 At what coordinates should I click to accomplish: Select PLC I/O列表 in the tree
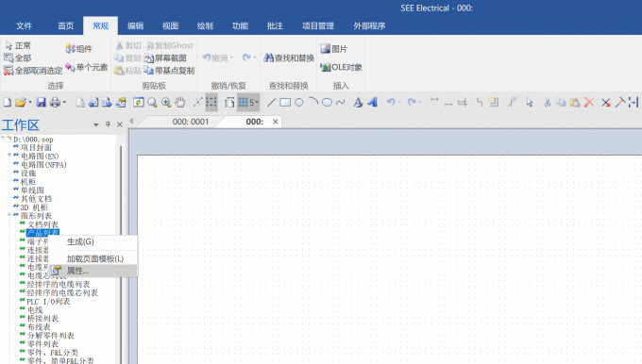coord(48,302)
